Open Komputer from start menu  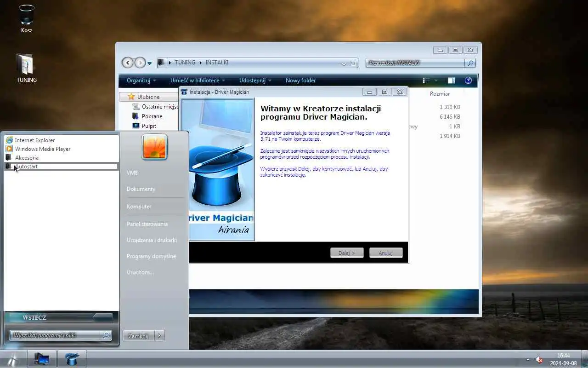click(139, 207)
